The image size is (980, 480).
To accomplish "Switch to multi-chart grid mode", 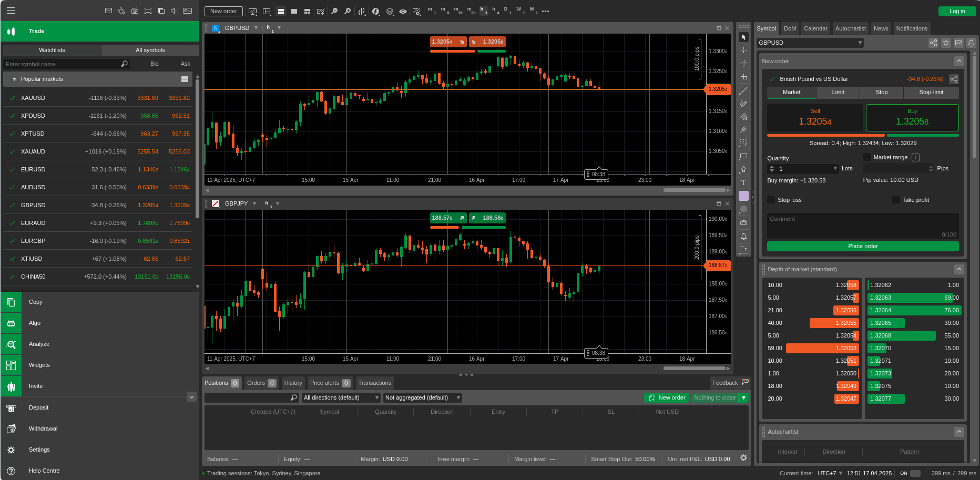I will [x=281, y=11].
